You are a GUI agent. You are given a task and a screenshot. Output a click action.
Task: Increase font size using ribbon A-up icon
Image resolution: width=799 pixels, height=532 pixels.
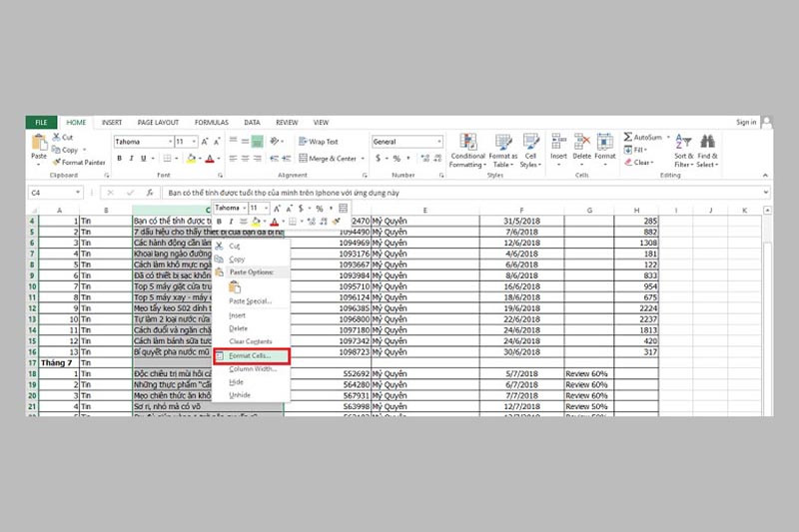[205, 142]
